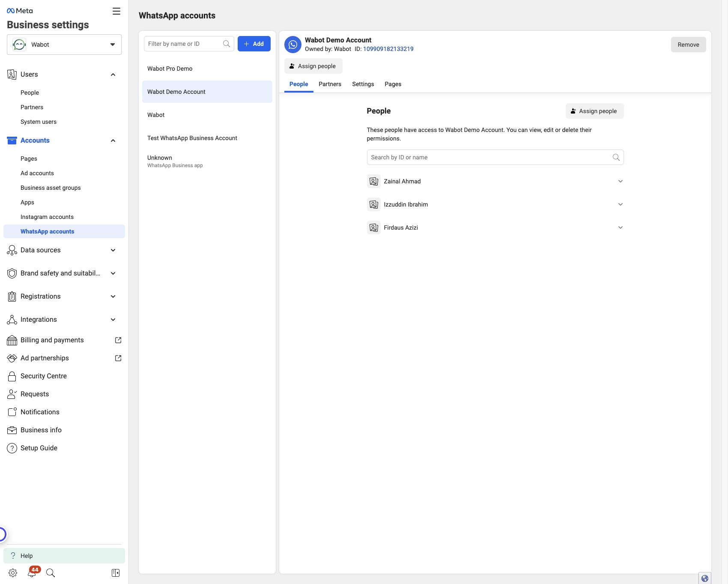This screenshot has height=584, width=728.
Task: Open the hamburger menu next to Meta logo
Action: tap(116, 11)
